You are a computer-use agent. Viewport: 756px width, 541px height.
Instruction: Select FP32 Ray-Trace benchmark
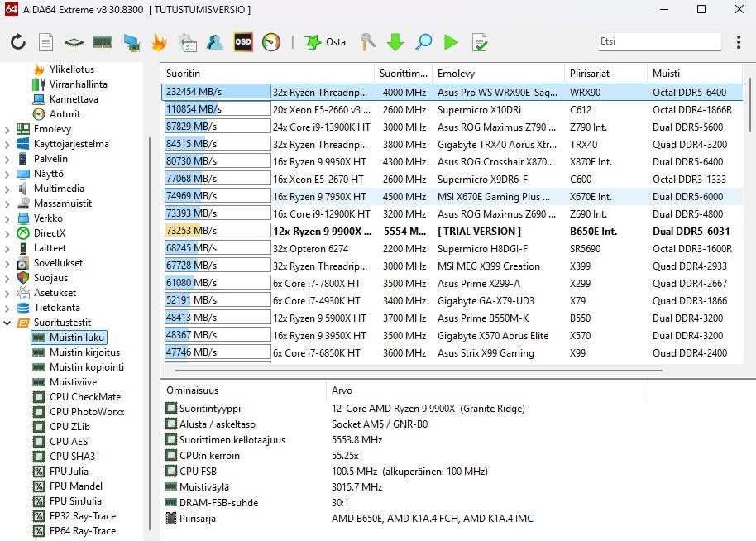click(x=83, y=516)
